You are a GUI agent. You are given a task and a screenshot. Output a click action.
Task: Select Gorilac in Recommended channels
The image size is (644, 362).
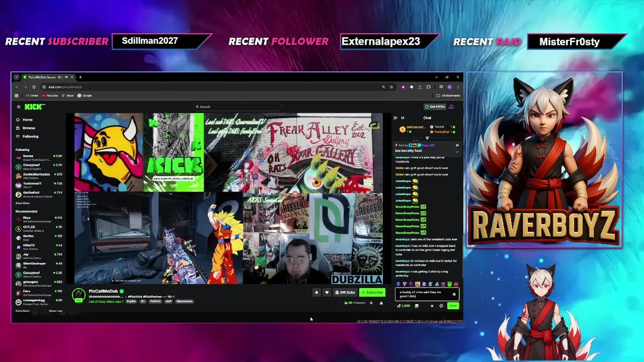pos(39,238)
